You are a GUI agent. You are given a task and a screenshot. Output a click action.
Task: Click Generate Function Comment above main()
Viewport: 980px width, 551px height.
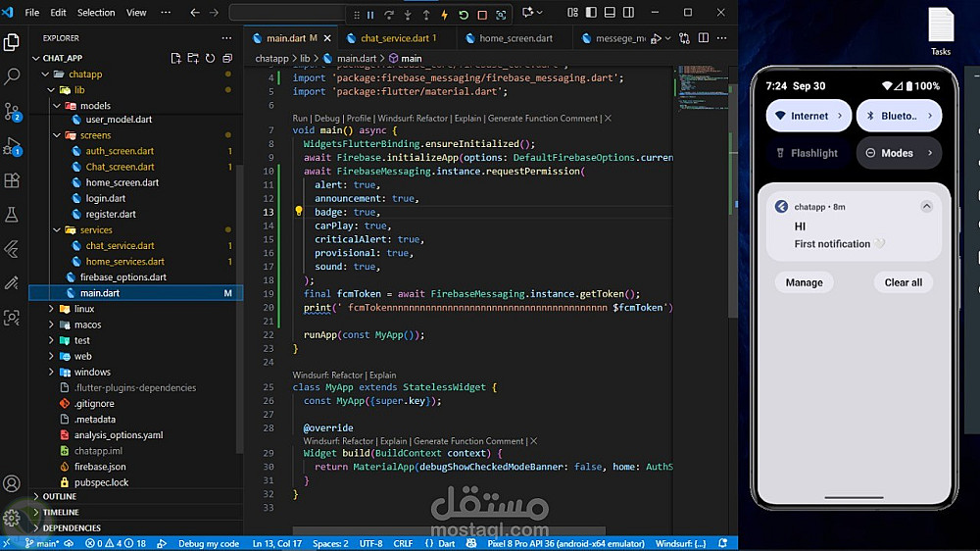[543, 119]
